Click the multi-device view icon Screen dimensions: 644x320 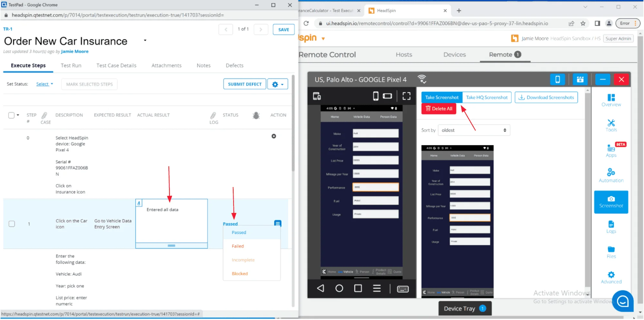tap(317, 96)
